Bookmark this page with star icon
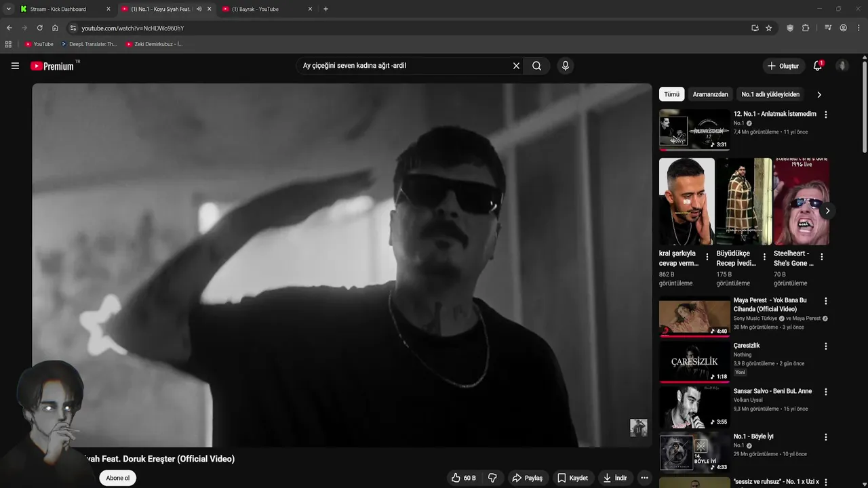868x488 pixels. (x=769, y=28)
